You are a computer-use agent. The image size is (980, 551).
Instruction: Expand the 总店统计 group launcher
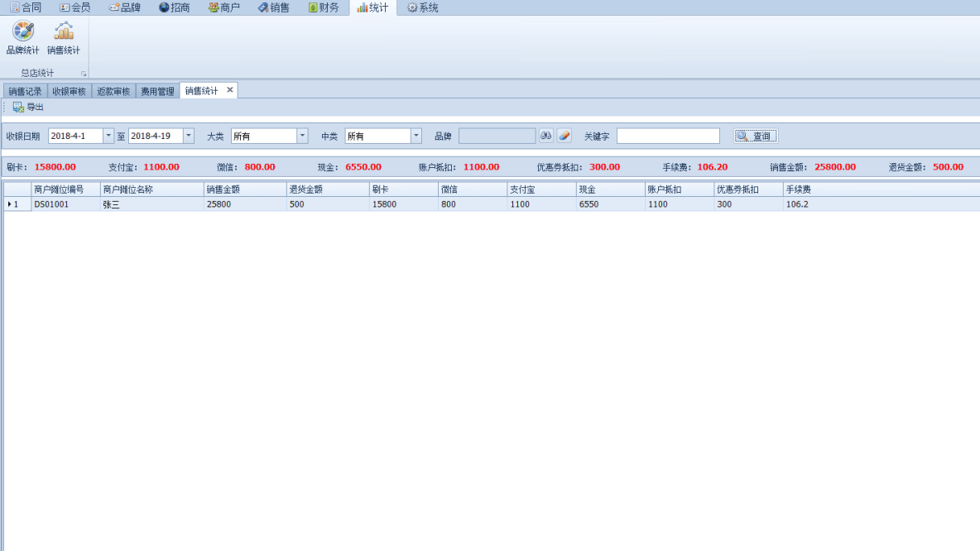coord(84,74)
